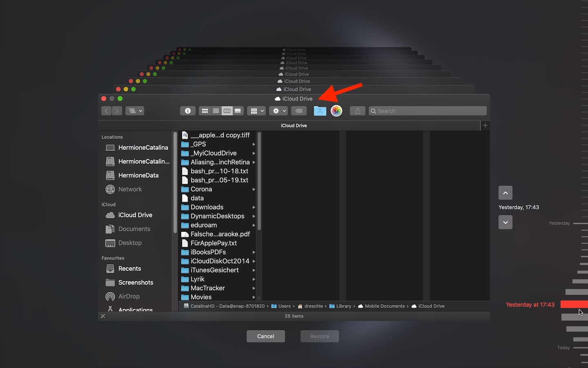Select HermioneCatalina in the sidebar
Image resolution: width=588 pixels, height=368 pixels.
[137, 148]
